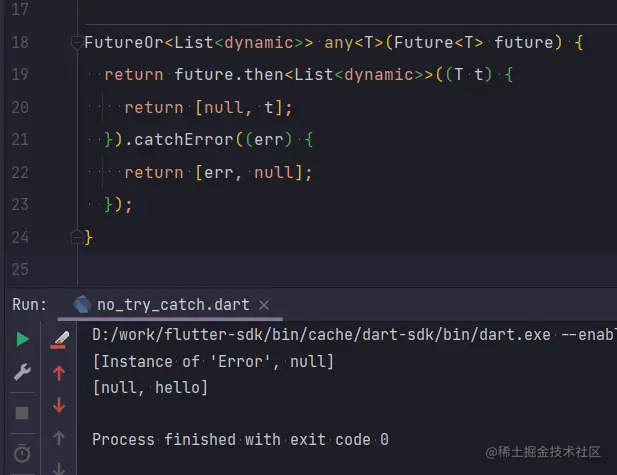Collapse the any<T> function at line 18
The height and width of the screenshot is (475, 617).
76,43
